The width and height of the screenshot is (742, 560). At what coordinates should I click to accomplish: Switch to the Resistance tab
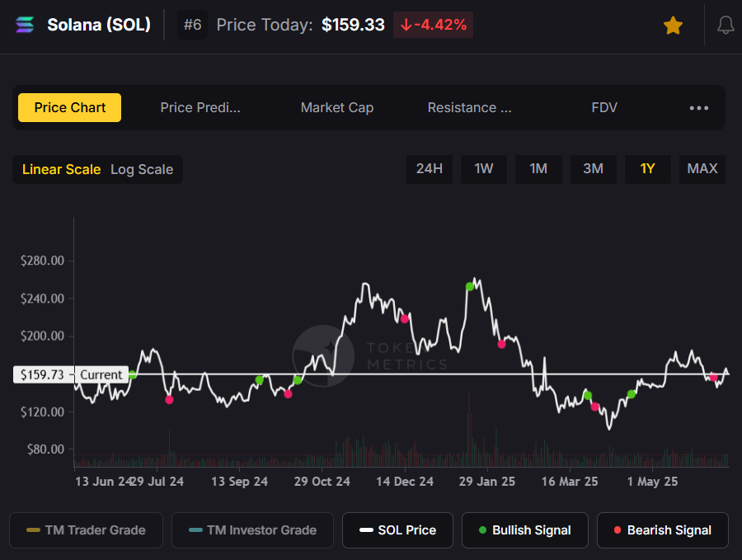pyautogui.click(x=469, y=107)
